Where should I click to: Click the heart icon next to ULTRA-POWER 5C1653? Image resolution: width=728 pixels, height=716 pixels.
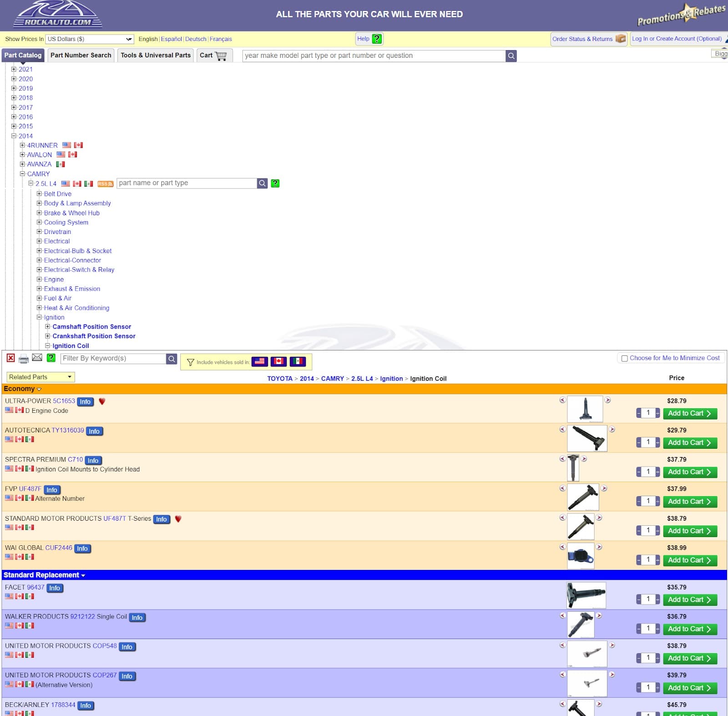pos(102,401)
